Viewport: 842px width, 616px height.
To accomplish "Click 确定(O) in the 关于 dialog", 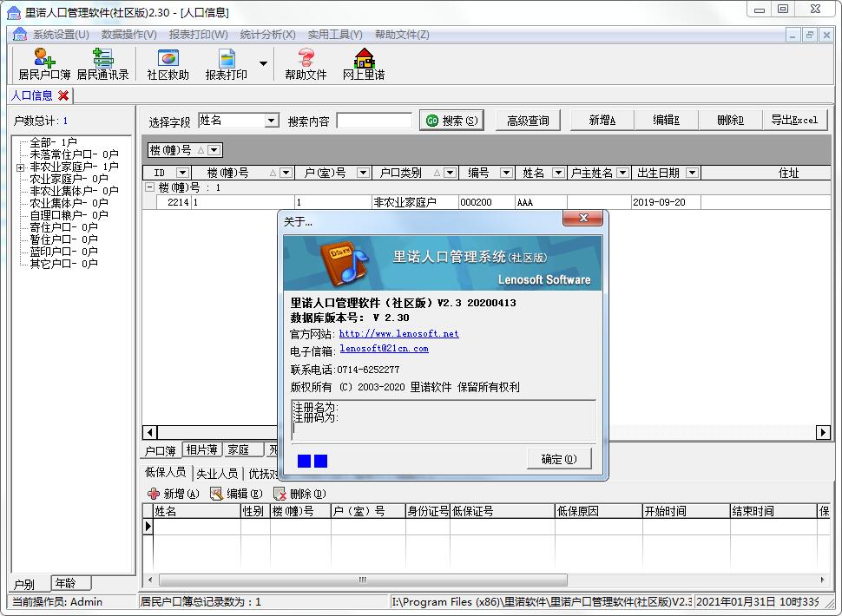I will pyautogui.click(x=559, y=459).
